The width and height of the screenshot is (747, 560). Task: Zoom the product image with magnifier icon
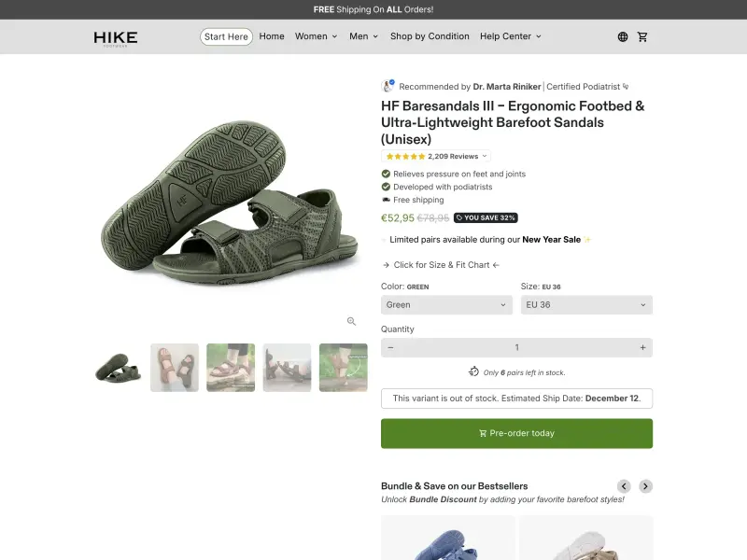352,321
